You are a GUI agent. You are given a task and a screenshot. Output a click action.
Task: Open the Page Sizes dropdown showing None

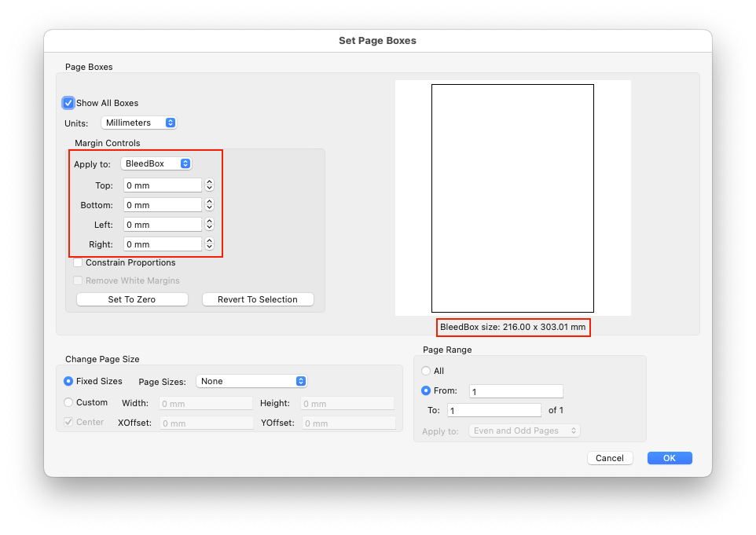[x=251, y=380]
